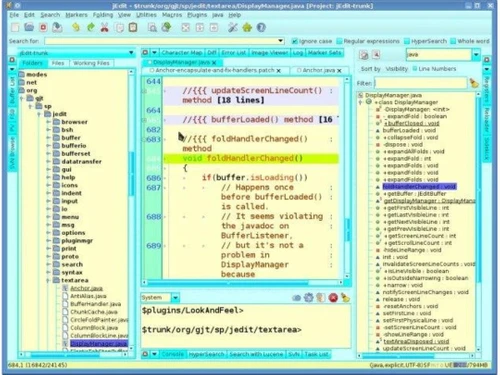
Task: Select AntiAlias.java in the file tree
Action: (x=88, y=296)
